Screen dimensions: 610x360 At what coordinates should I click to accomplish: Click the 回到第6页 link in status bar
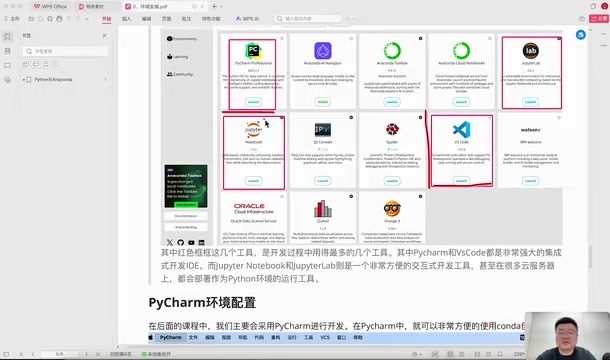[x=121, y=354]
